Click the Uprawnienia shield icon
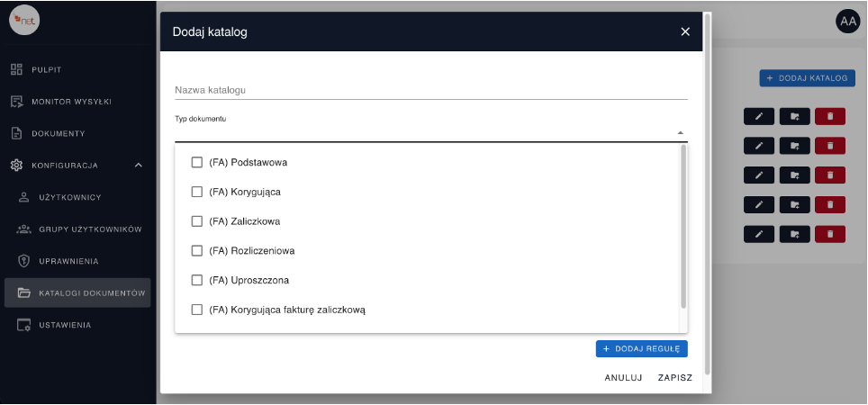Viewport: 868px width, 405px height. (24, 261)
